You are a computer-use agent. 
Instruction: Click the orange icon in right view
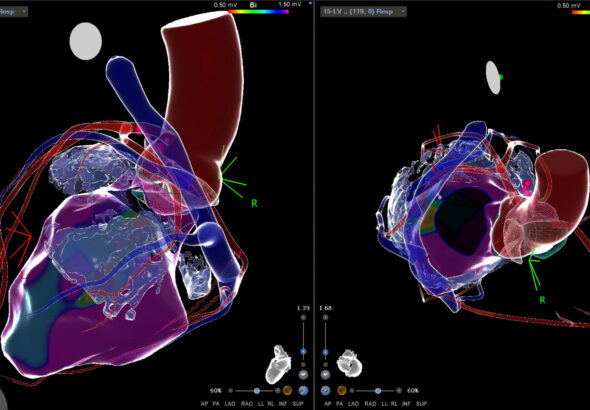(342, 390)
